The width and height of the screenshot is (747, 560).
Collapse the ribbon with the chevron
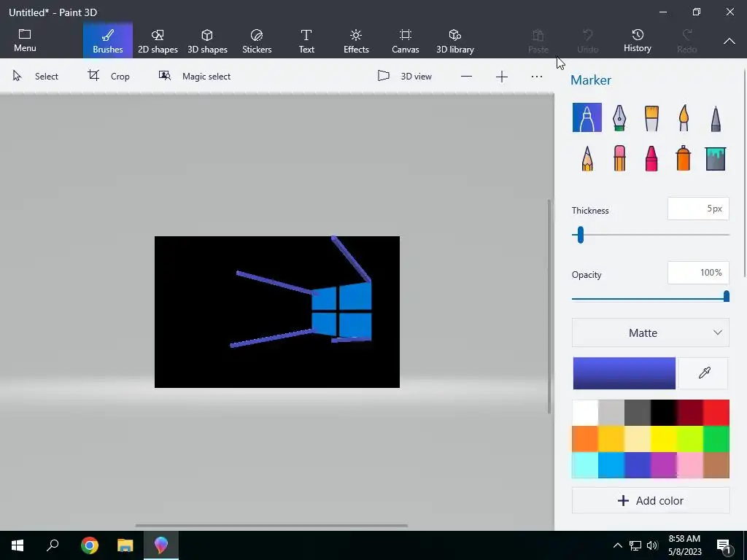pos(729,41)
